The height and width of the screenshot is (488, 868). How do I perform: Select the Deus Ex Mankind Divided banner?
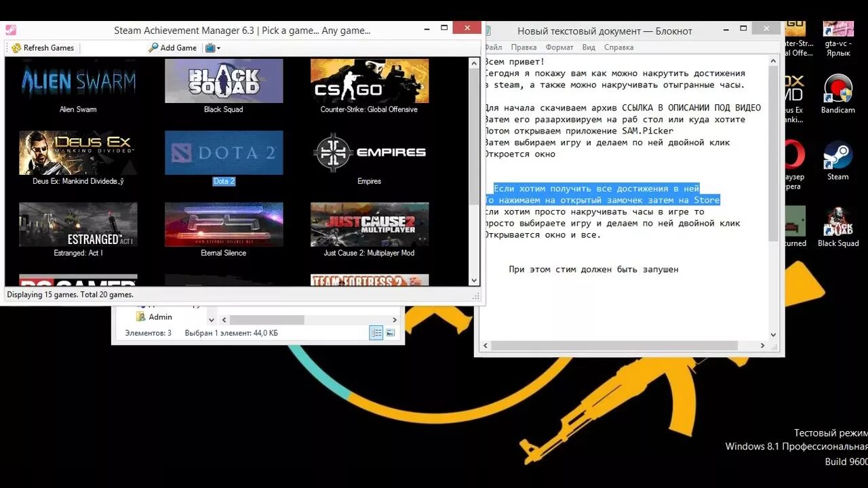(x=78, y=152)
